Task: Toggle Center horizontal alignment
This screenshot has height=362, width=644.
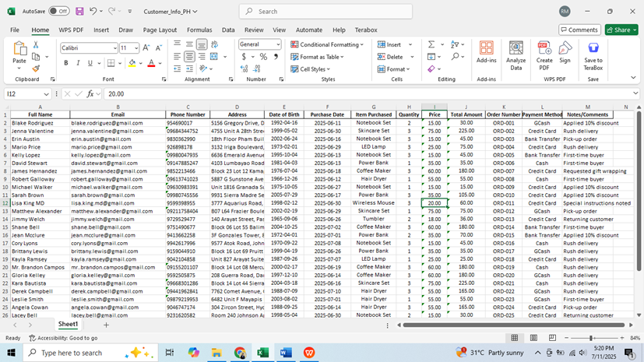Action: tap(189, 57)
